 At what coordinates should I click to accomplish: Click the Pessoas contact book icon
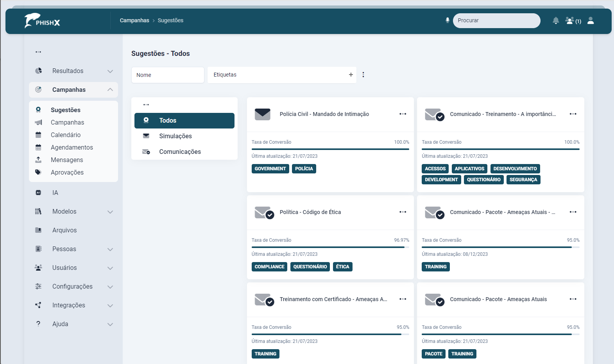[x=38, y=249]
